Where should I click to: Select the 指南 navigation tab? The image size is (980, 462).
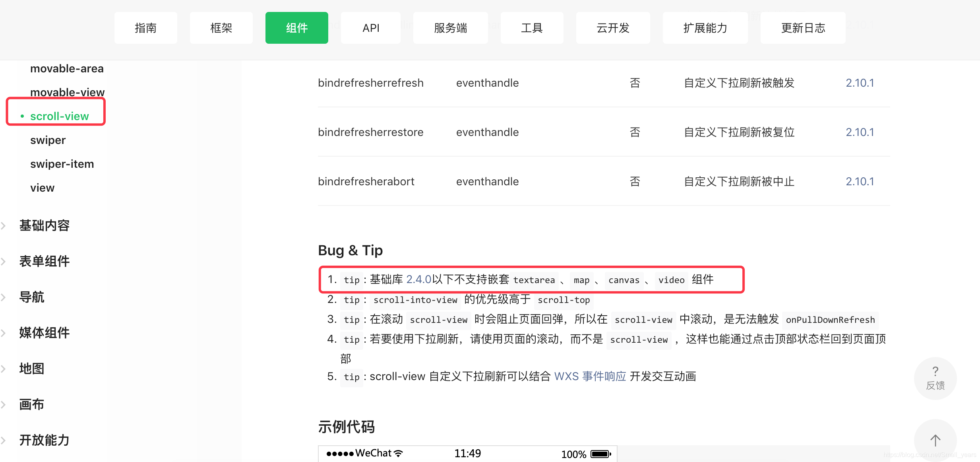point(145,28)
